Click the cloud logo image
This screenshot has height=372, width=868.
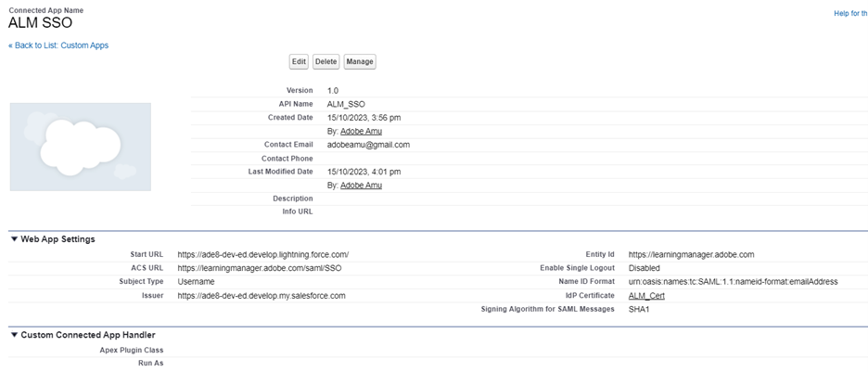pos(81,147)
